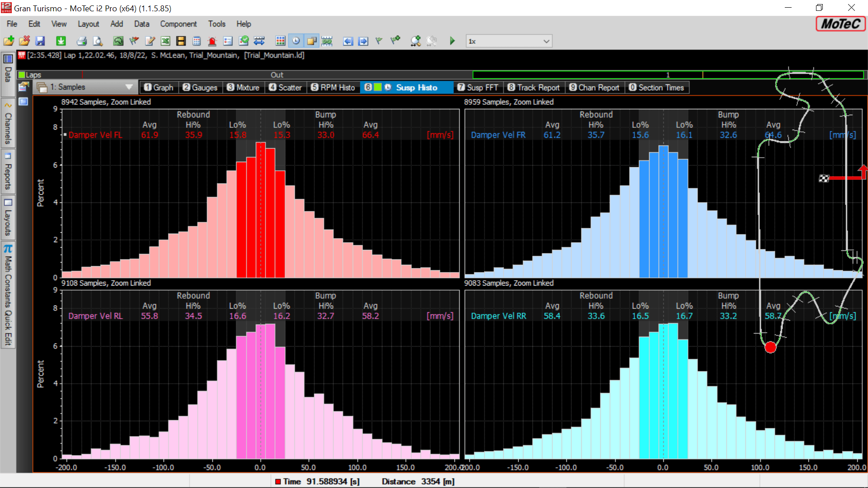Click the small worksheet icon below workbook icon
This screenshot has width=868, height=488.
(x=24, y=102)
